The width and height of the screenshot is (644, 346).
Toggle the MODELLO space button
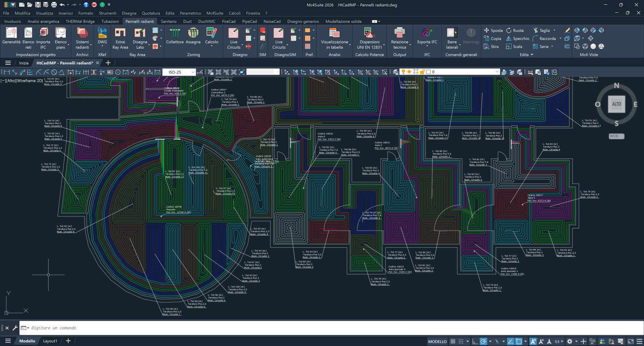(437, 341)
